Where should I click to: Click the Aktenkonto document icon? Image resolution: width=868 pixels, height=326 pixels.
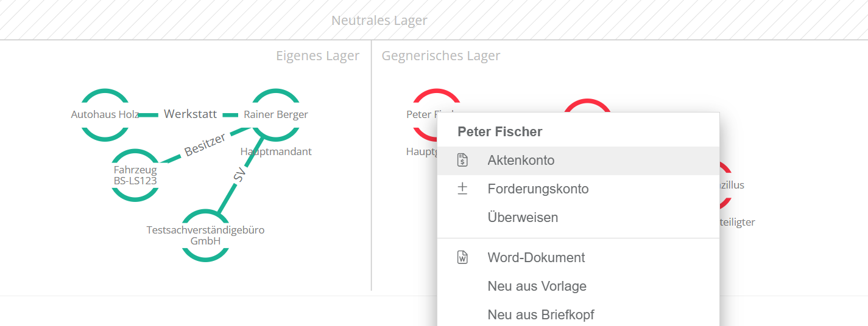[x=462, y=161]
